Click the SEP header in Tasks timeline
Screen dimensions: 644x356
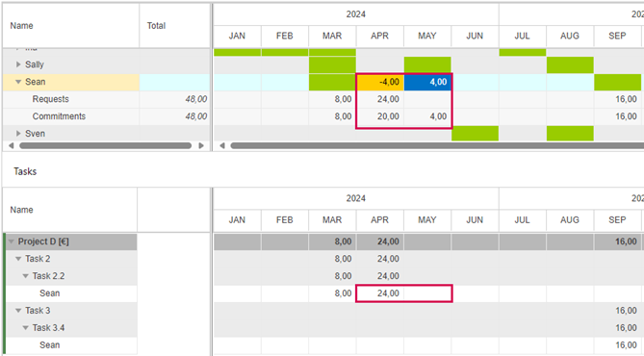[x=617, y=220]
